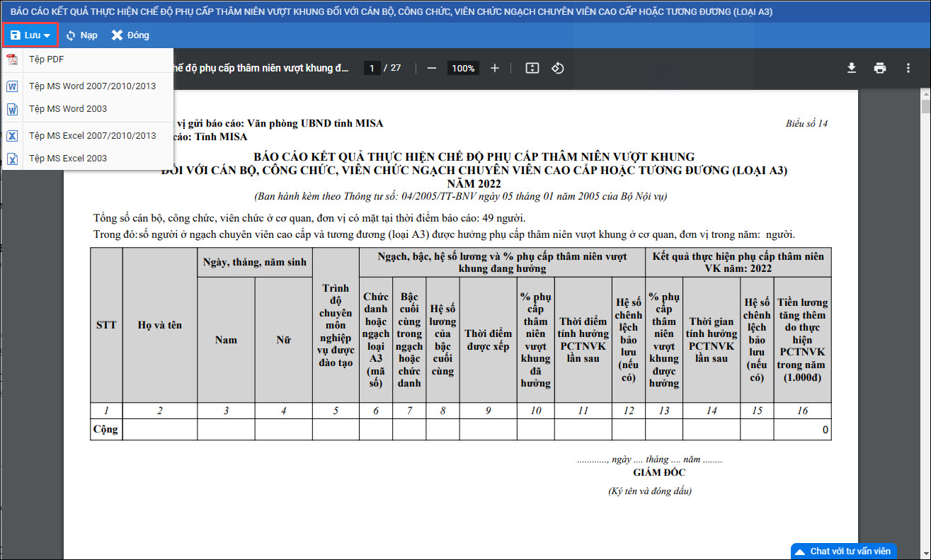Screen dimensions: 931x560
Task: Click the vertical scrollbar thumb
Action: coord(925,107)
